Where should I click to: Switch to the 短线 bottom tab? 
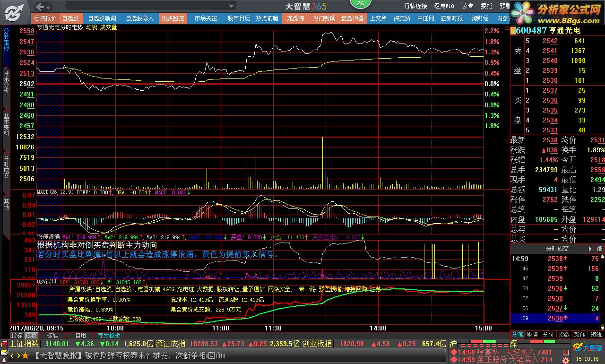pyautogui.click(x=596, y=335)
